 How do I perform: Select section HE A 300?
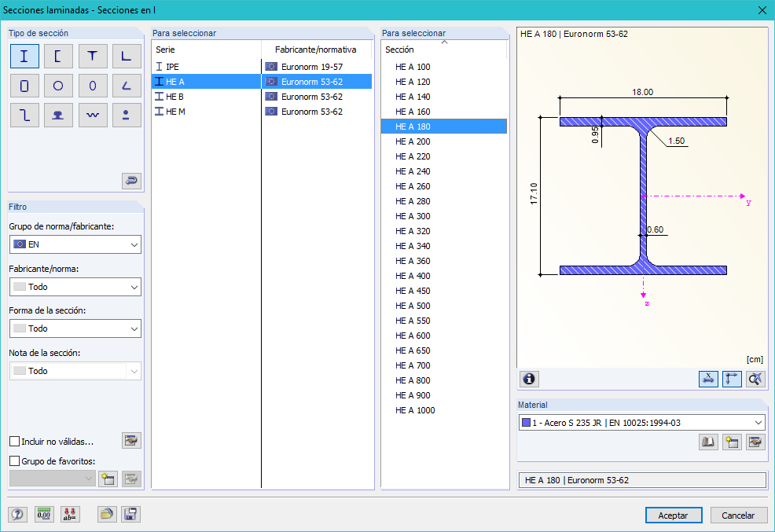[444, 216]
